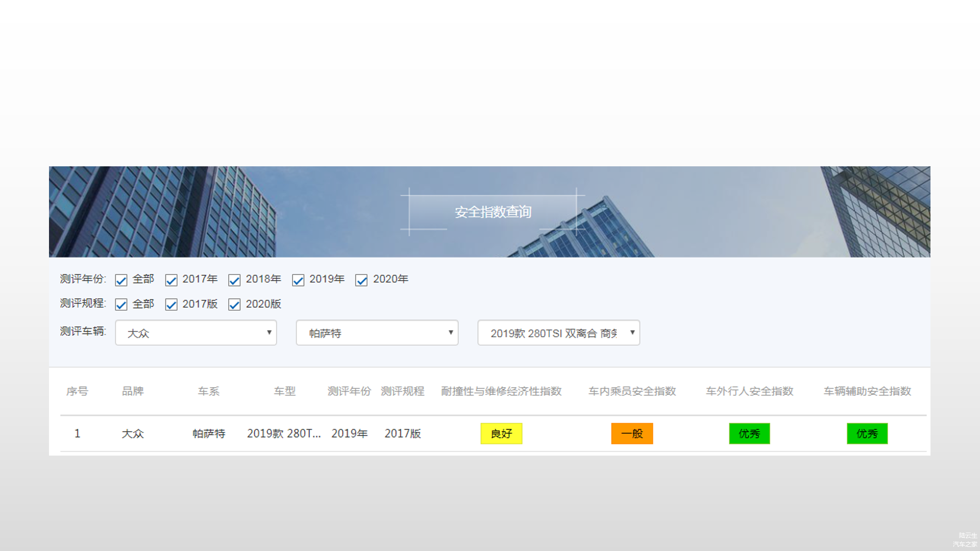Uncheck the 全部 year checkbox
This screenshot has height=551, width=980.
click(121, 280)
